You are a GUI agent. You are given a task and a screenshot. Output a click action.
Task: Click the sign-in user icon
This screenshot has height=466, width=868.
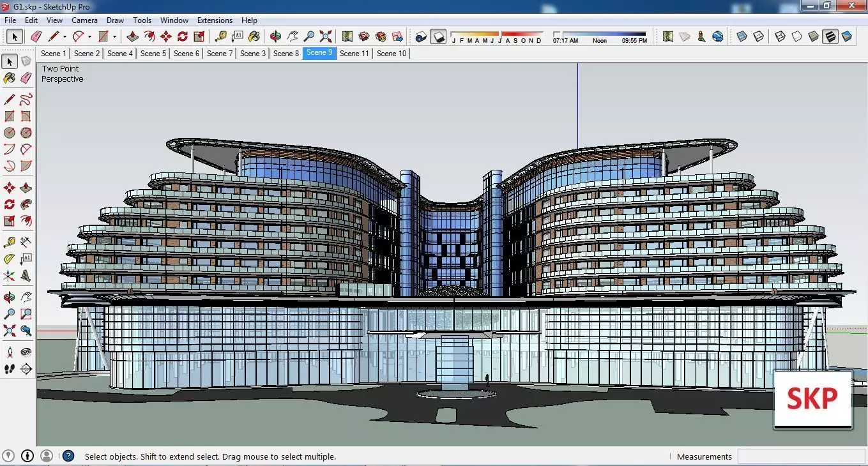tap(47, 456)
